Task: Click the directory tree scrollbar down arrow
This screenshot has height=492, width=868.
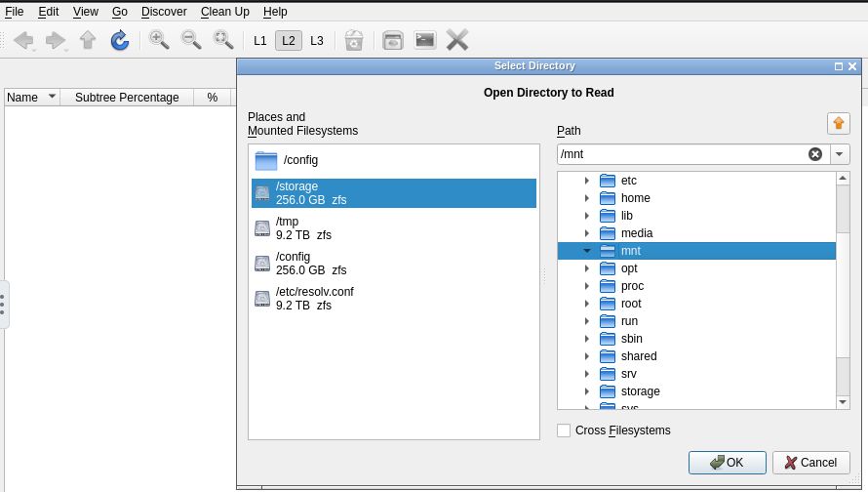Action: click(x=843, y=402)
